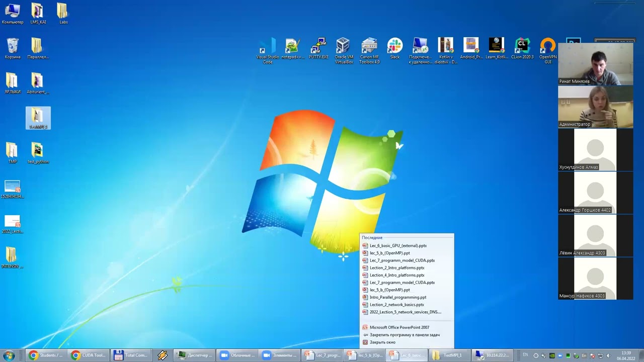The image size is (644, 362).
Task: Select Лёвин Александр 4303 participant tile
Action: tap(596, 236)
